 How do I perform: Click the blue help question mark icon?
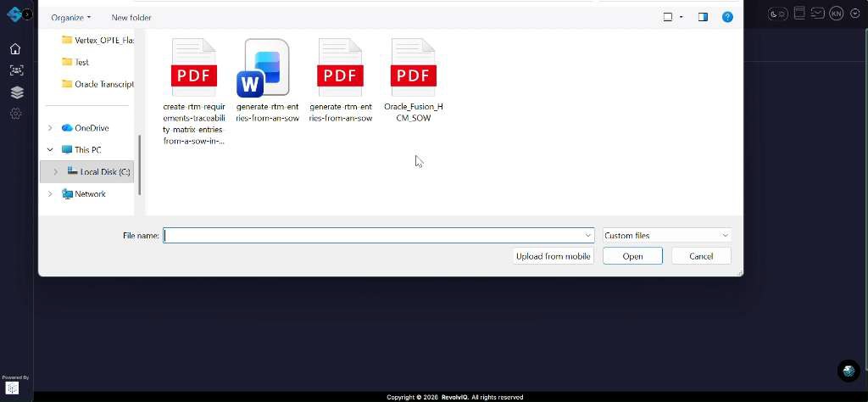(x=727, y=17)
